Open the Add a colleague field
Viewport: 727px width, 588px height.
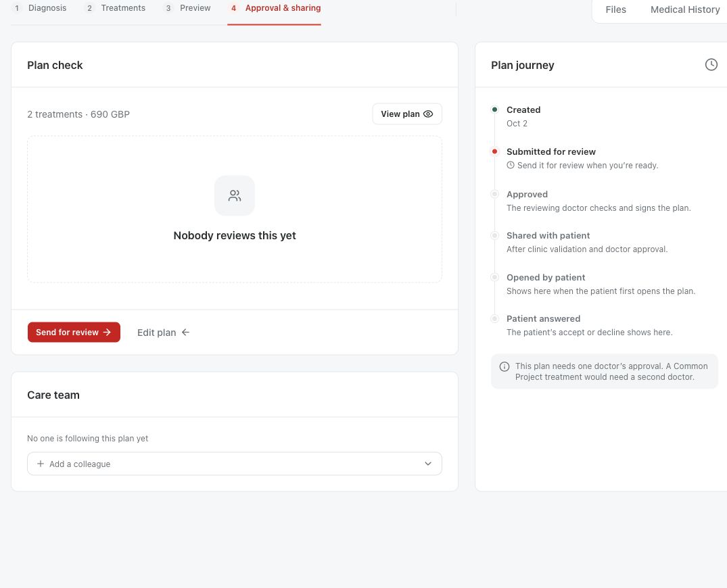click(235, 464)
